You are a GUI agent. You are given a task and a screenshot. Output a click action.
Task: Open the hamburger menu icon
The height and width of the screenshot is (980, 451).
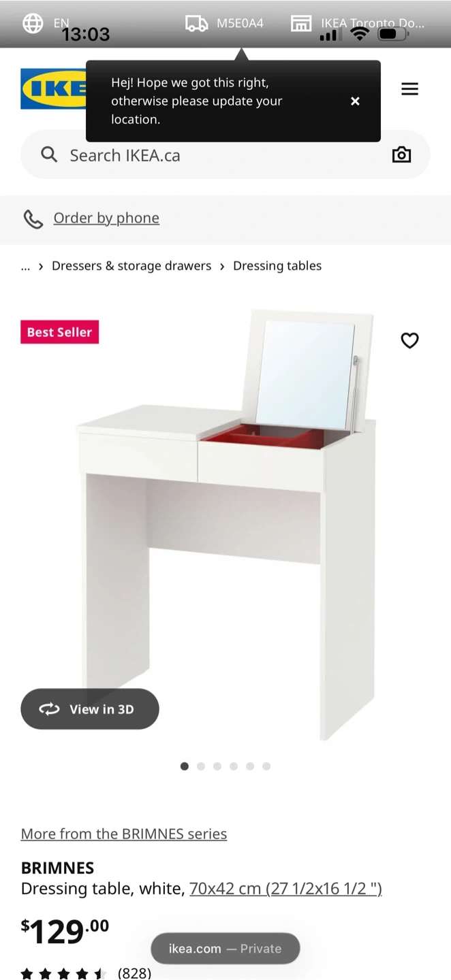pos(409,89)
